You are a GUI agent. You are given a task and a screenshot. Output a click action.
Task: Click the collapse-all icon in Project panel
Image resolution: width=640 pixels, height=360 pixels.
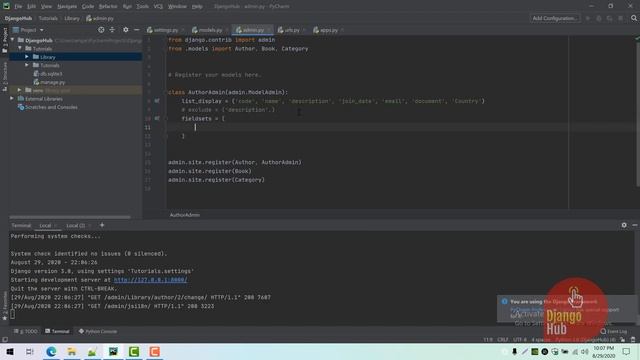(112, 30)
